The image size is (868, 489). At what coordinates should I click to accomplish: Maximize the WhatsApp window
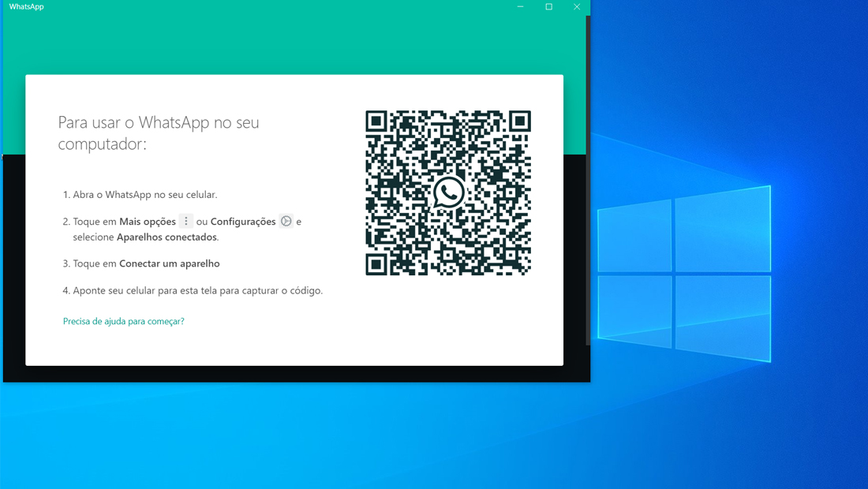tap(548, 6)
